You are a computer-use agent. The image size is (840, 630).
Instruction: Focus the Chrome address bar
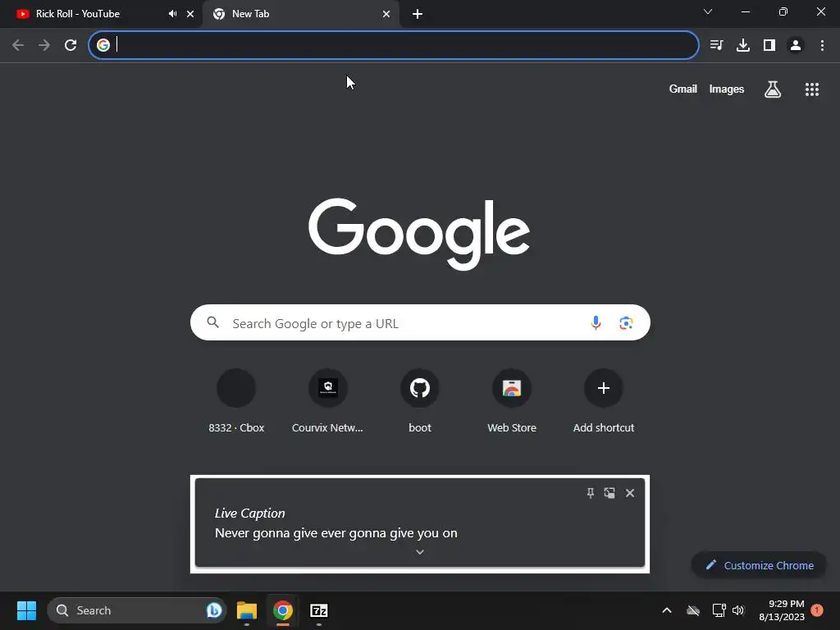[394, 45]
